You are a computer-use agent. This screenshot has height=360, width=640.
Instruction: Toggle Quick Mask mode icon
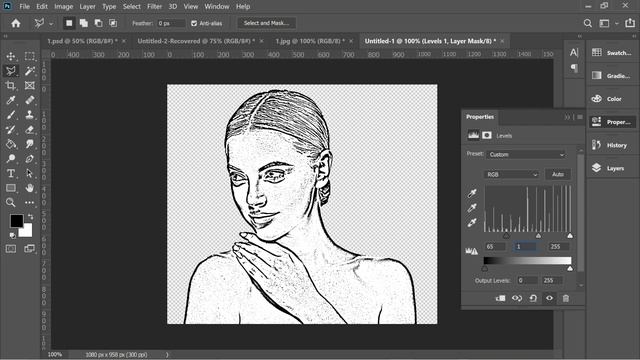pyautogui.click(x=11, y=249)
